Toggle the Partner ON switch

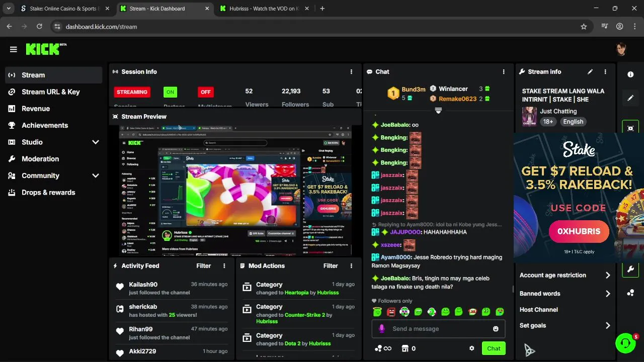[170, 92]
